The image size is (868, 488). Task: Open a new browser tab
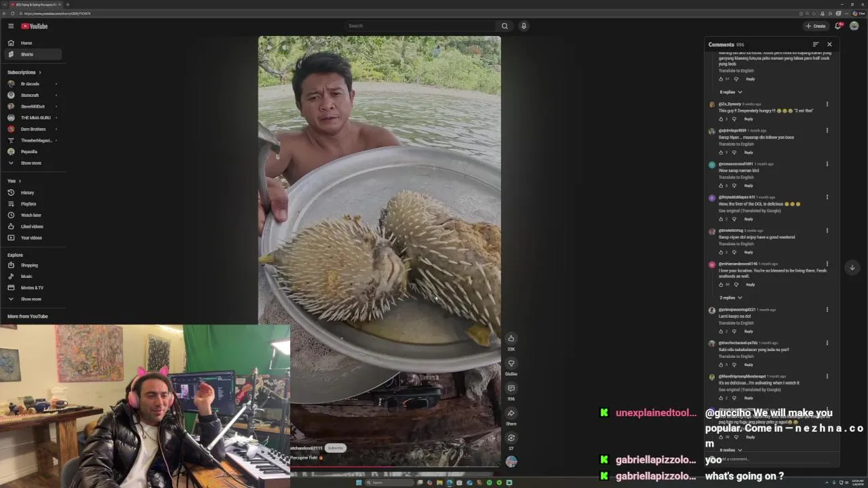pyautogui.click(x=67, y=4)
